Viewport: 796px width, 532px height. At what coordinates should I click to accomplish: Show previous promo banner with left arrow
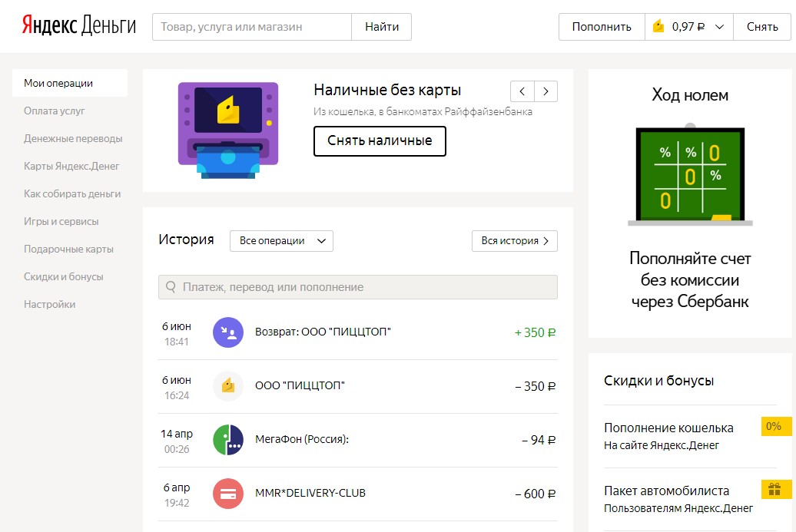coord(522,91)
